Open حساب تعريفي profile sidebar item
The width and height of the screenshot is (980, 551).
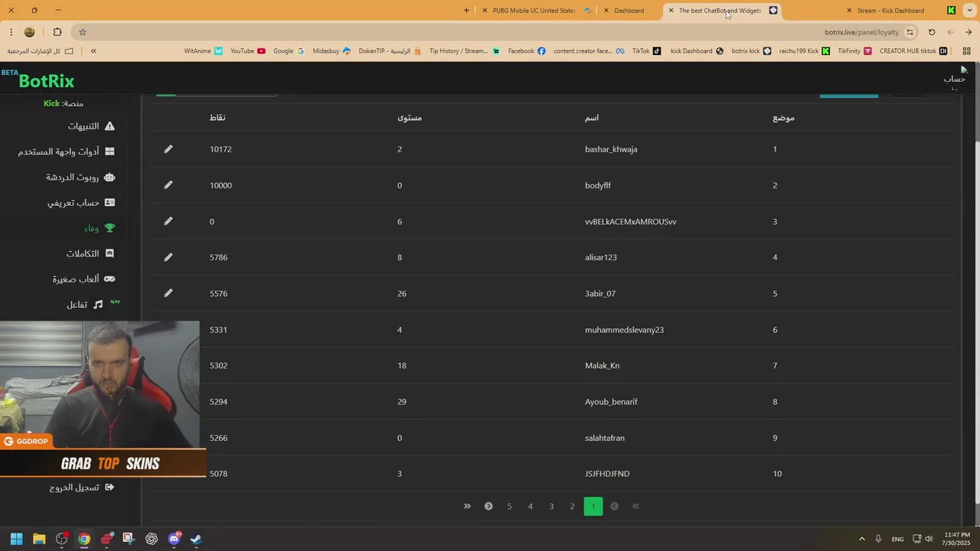point(81,203)
